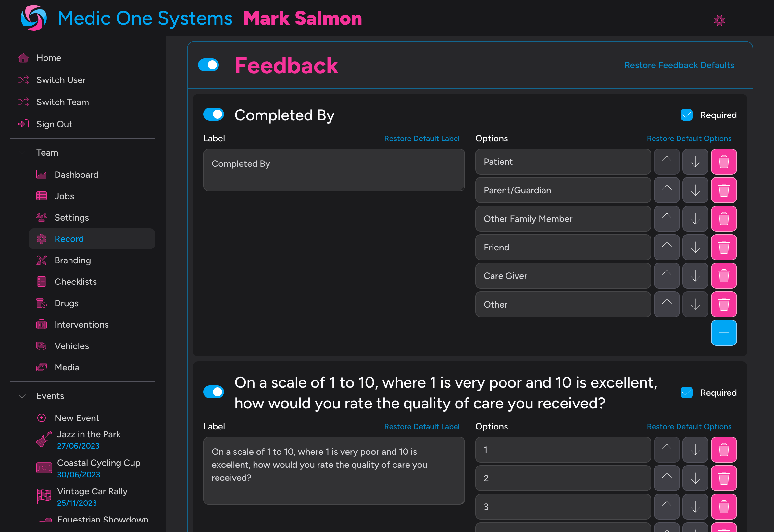The width and height of the screenshot is (774, 532).
Task: Disable the Completed By question toggle
Action: coord(214,114)
